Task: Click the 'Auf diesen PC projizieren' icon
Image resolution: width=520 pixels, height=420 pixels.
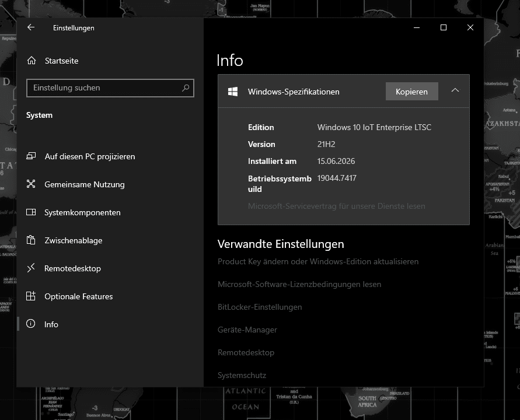Action: click(31, 156)
